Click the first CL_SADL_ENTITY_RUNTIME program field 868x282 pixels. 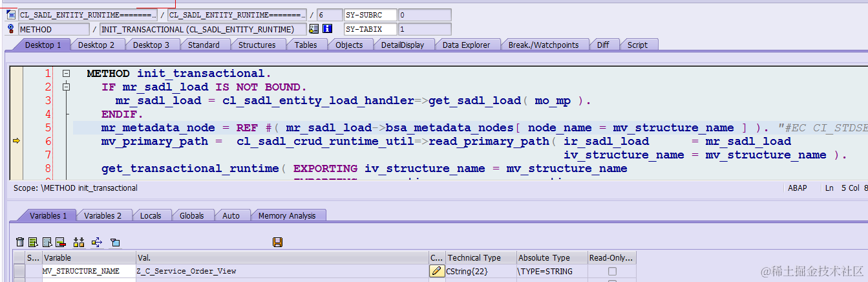(87, 14)
